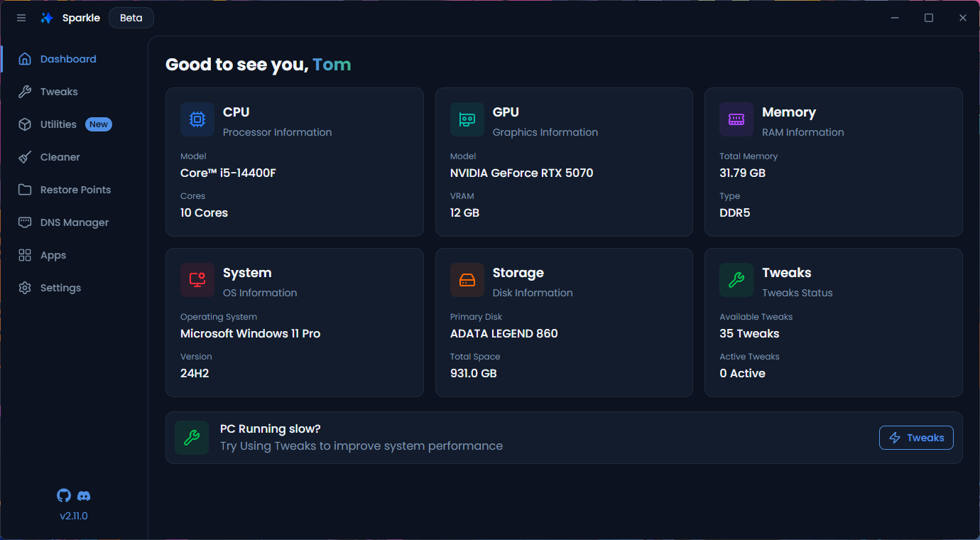
Task: Click the Memory RAM icon
Action: click(x=736, y=119)
